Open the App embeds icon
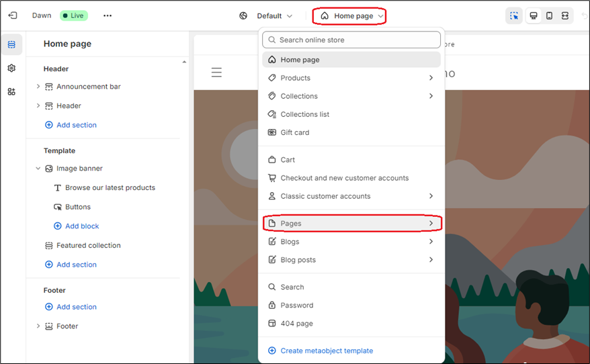 [11, 91]
